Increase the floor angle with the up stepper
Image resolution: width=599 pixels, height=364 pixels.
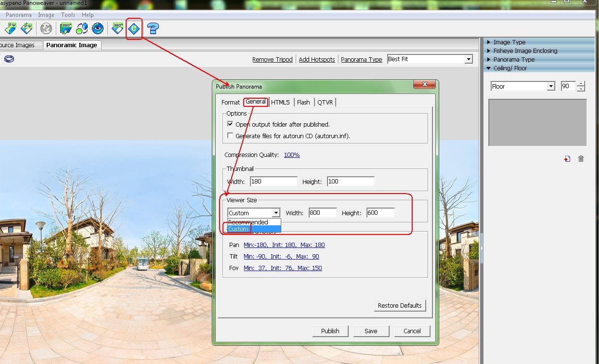[581, 84]
